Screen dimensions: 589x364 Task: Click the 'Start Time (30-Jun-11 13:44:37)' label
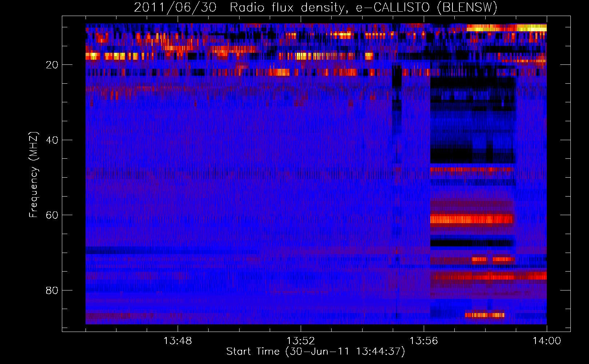[x=316, y=352]
